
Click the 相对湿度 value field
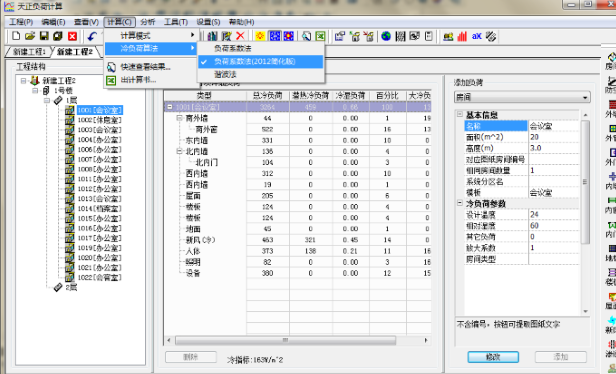pos(554,226)
